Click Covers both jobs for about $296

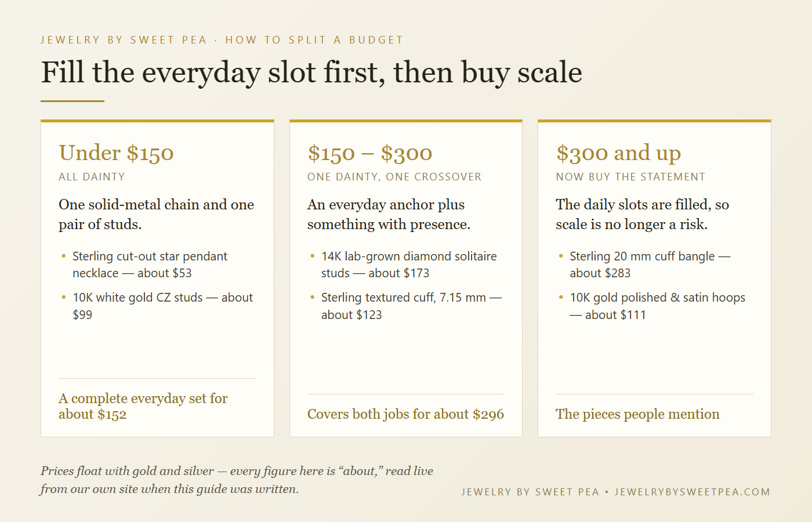point(405,414)
